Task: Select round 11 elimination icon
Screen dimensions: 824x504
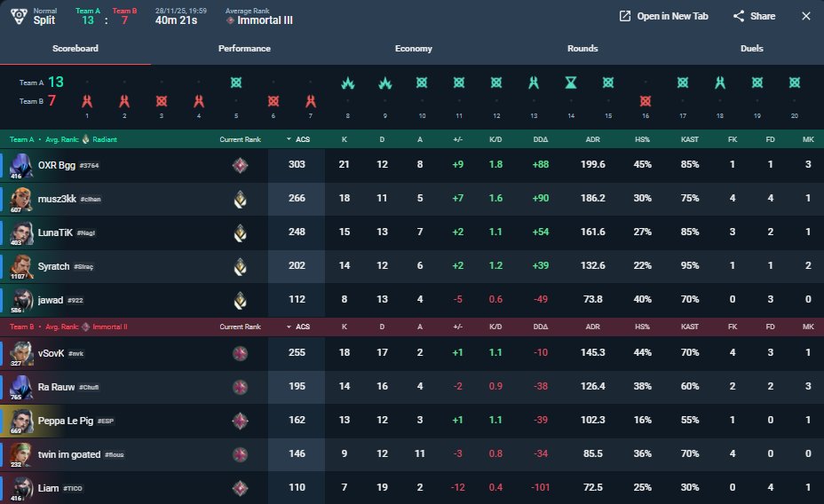Action: (459, 83)
